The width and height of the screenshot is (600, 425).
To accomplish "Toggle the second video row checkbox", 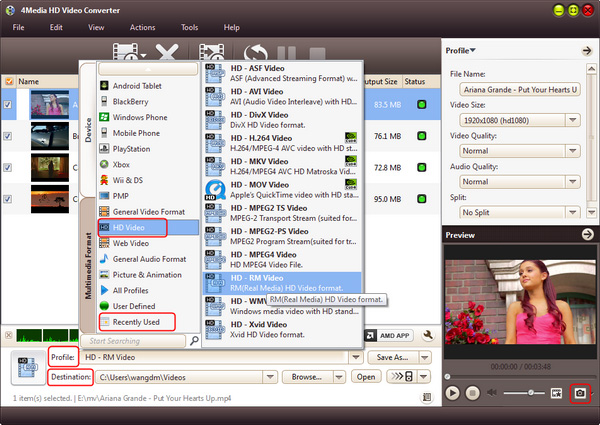I will 9,136.
